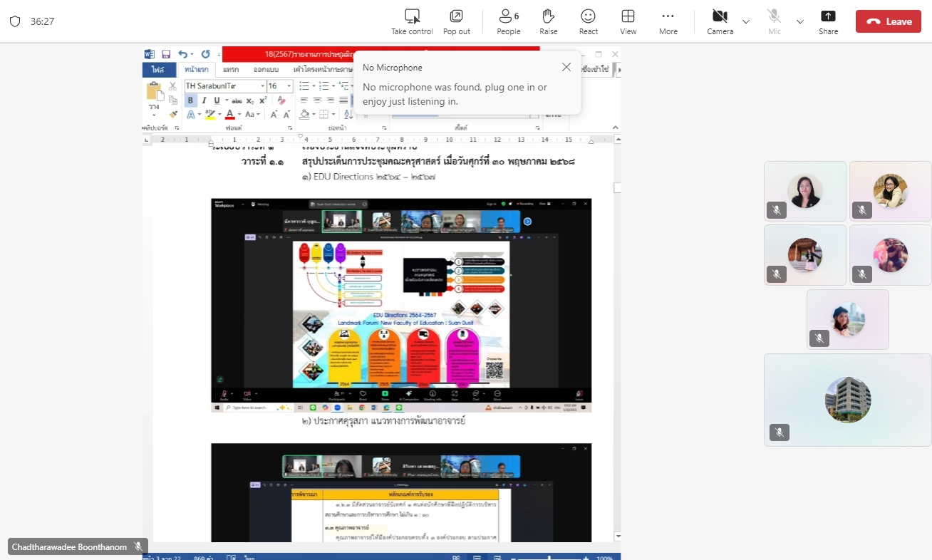The image size is (932, 560).
Task: Select the large participant tile with building avatar
Action: click(x=847, y=400)
